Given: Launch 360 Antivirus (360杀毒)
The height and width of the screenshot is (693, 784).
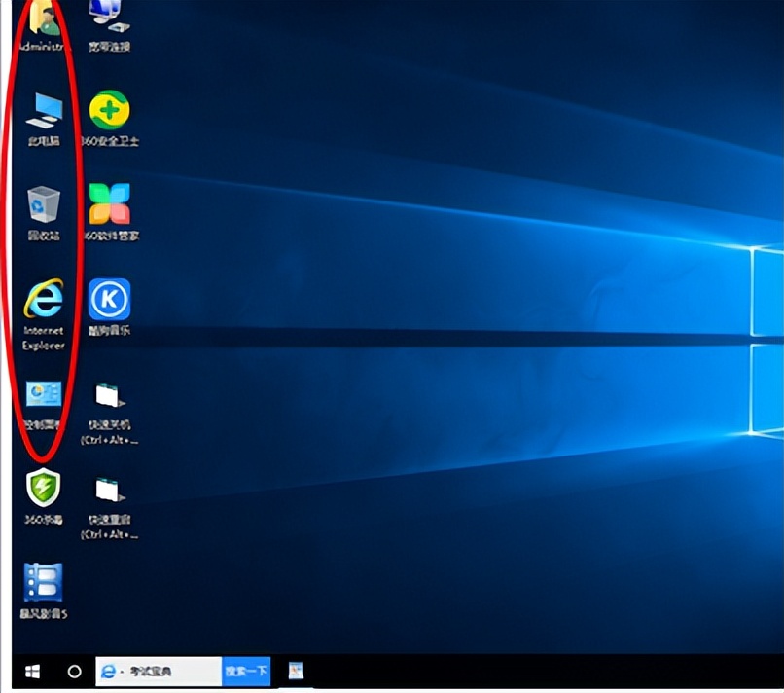Looking at the screenshot, I should tap(41, 491).
